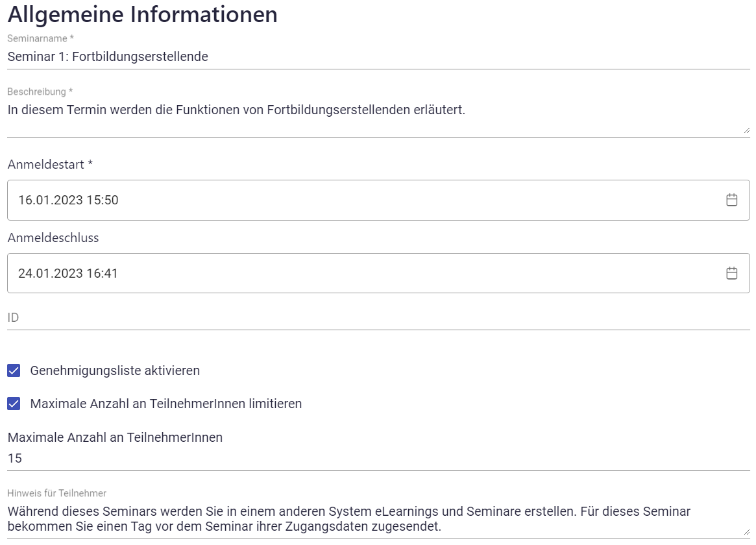Screen dimensions: 756x545
Task: Click the "Beschreibung *" floating label
Action: coord(40,91)
